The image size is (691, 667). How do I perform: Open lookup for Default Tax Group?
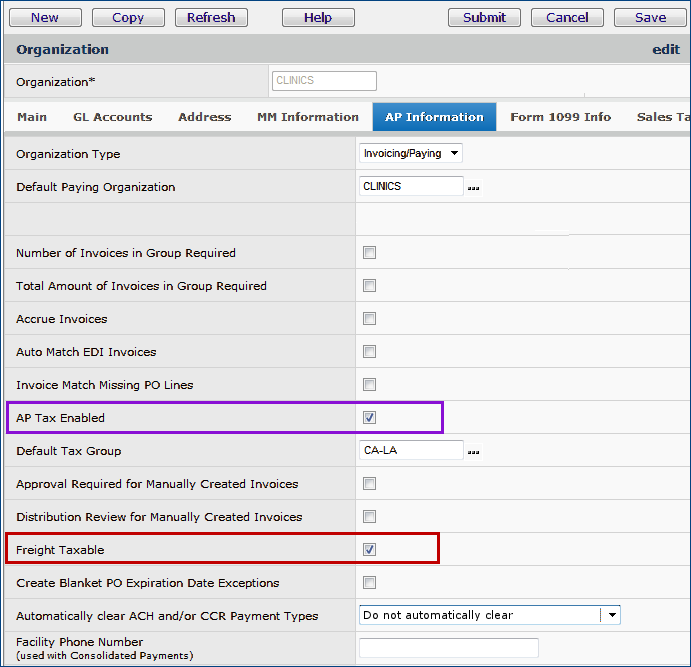(473, 452)
